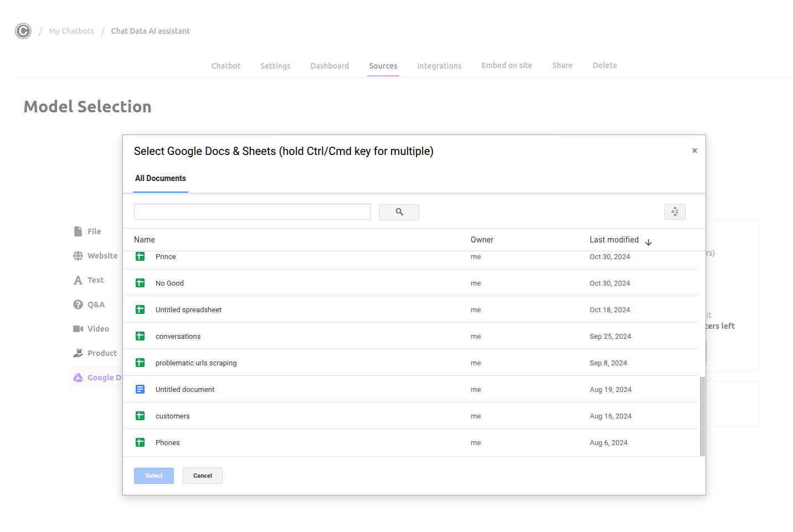Select the Phones file name
The image size is (793, 532).
pos(167,443)
